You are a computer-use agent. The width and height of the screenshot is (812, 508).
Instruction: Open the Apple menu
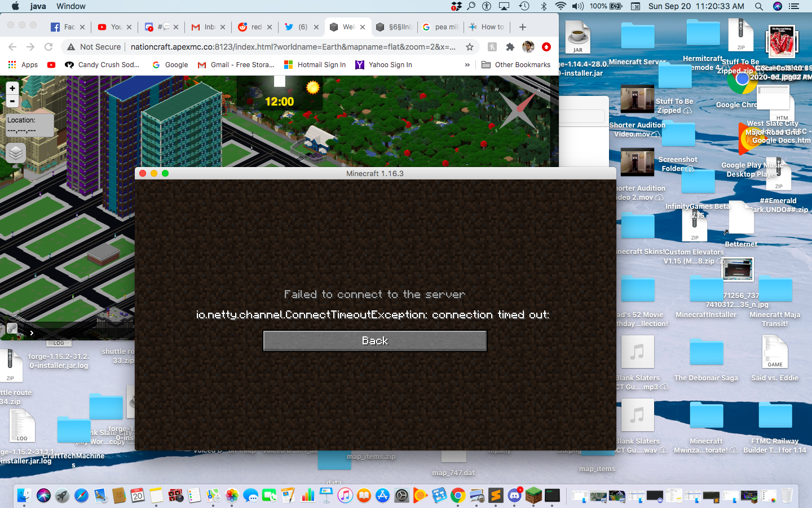coord(15,6)
